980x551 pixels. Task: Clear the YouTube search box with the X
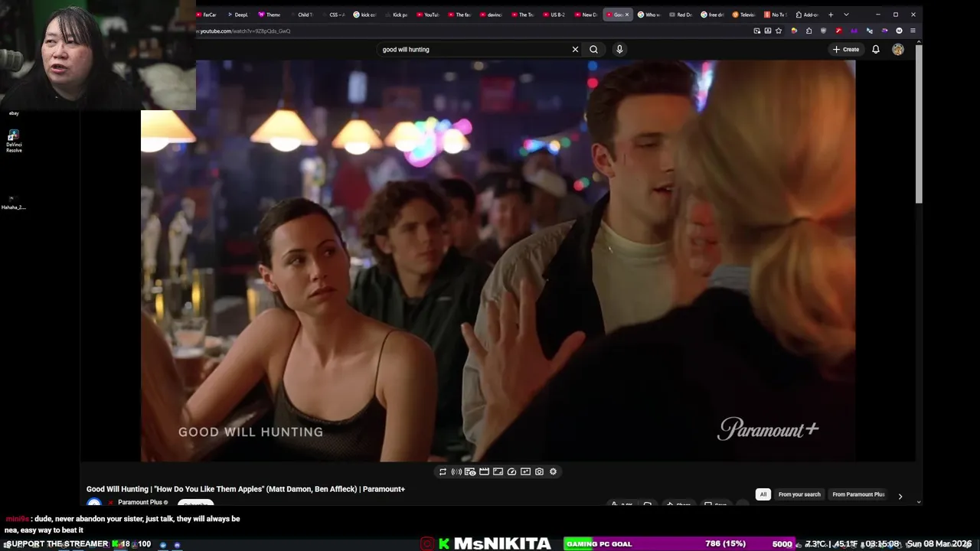point(575,49)
